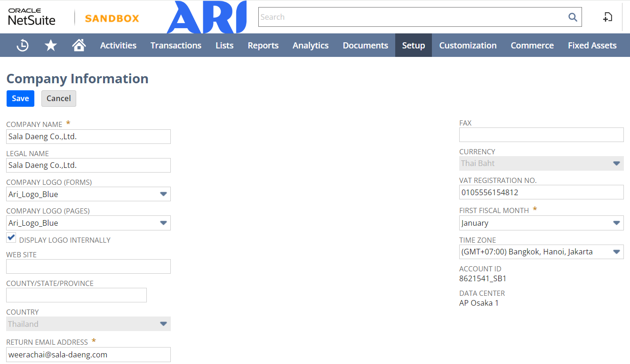Screen dimensions: 630x364
Task: Click the Return Email Address field
Action: click(x=88, y=355)
